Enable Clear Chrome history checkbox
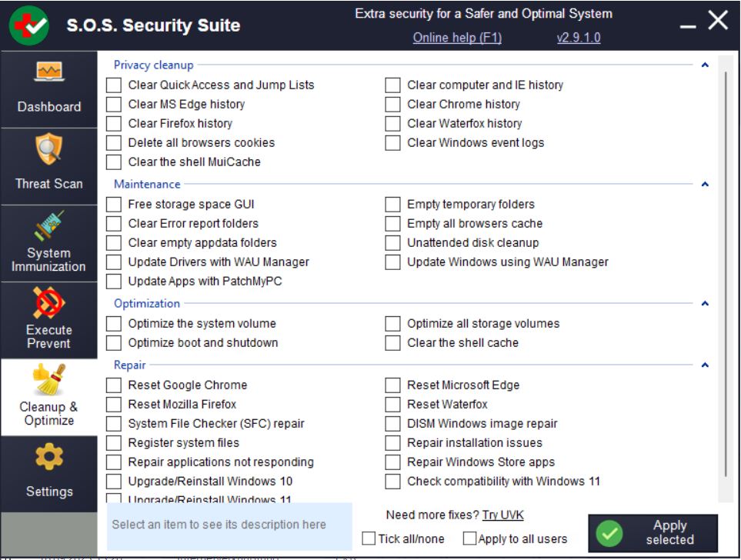The height and width of the screenshot is (560, 741). click(393, 105)
